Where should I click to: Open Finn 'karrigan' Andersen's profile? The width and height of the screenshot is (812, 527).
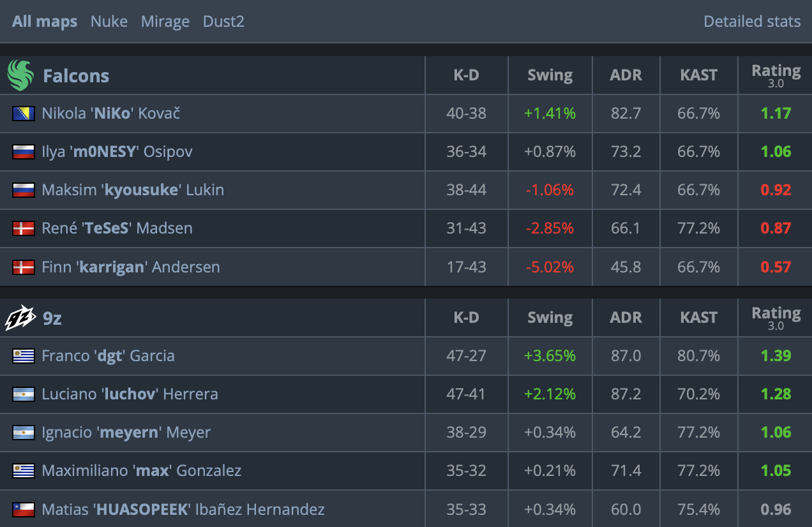[131, 267]
